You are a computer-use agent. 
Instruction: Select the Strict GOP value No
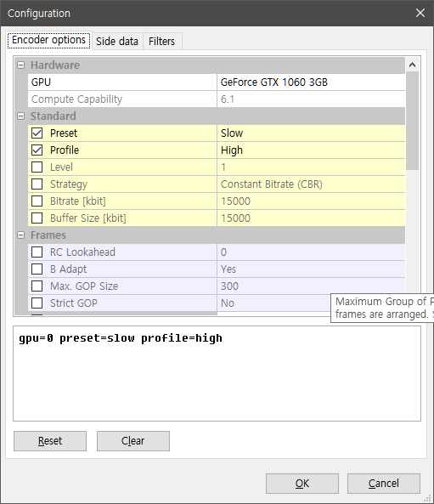273,303
